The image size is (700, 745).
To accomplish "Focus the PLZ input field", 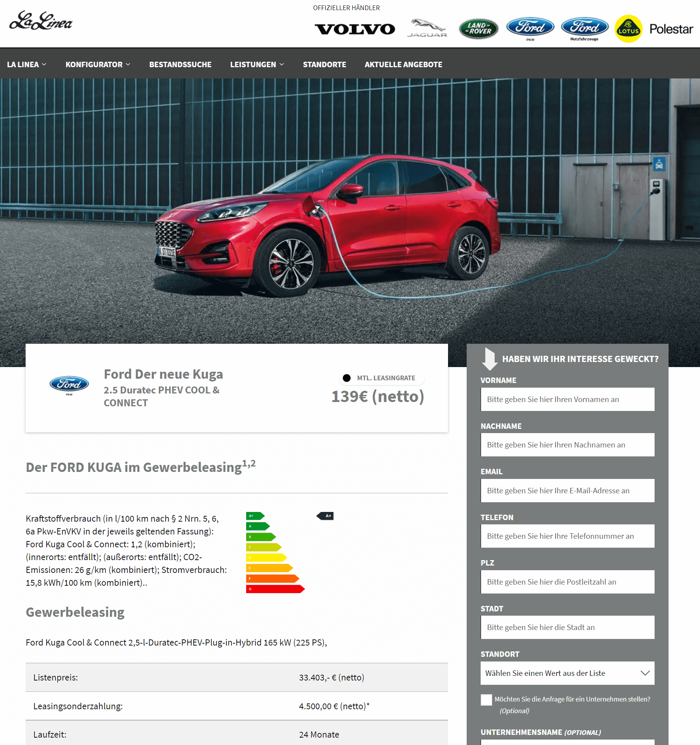I will [x=567, y=582].
